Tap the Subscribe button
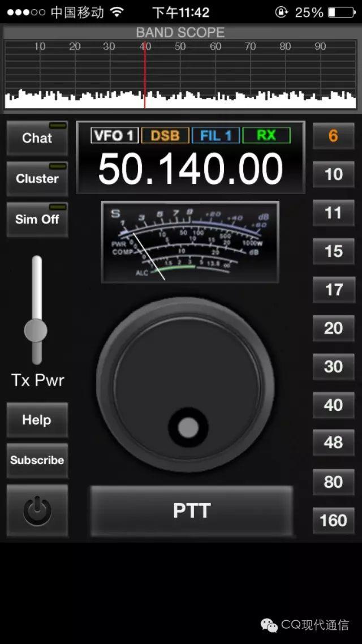362x644 pixels. (x=37, y=460)
